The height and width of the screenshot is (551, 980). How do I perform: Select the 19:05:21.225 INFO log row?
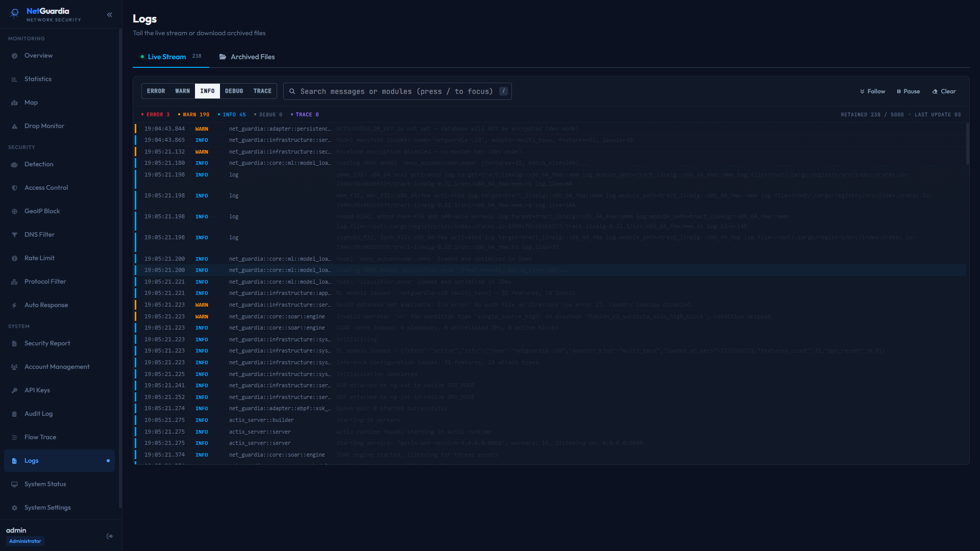[x=550, y=374]
